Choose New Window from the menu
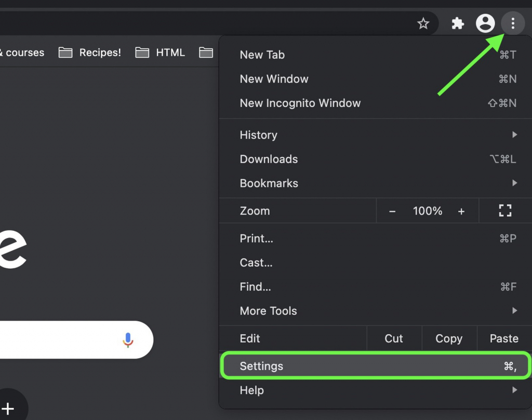The width and height of the screenshot is (532, 420). coord(375,79)
